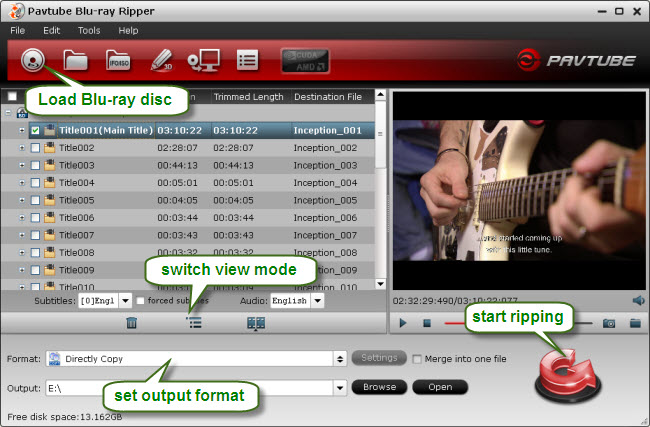Open the load-from-folder icon
Image resolution: width=650 pixels, height=427 pixels.
coord(75,61)
